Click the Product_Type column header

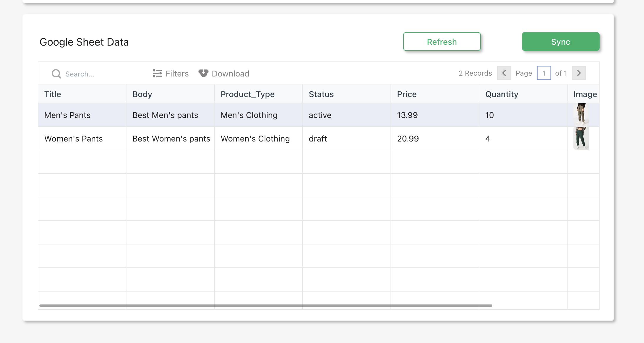click(247, 94)
